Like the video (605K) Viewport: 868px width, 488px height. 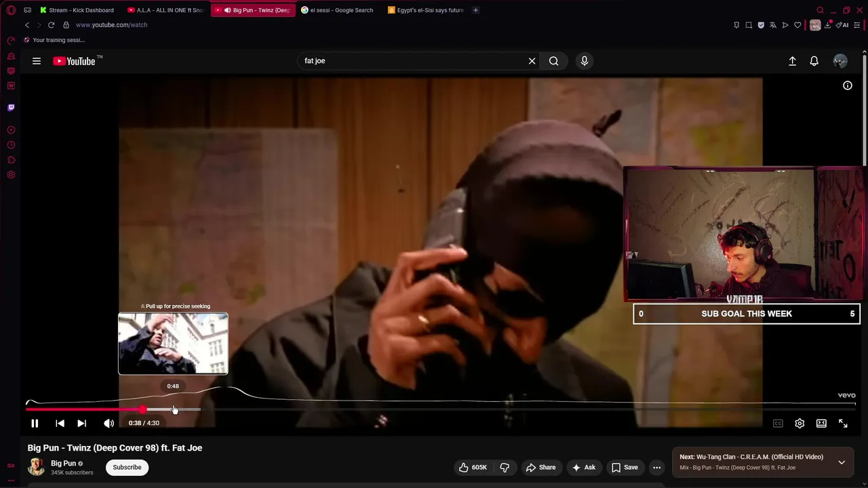(x=473, y=467)
